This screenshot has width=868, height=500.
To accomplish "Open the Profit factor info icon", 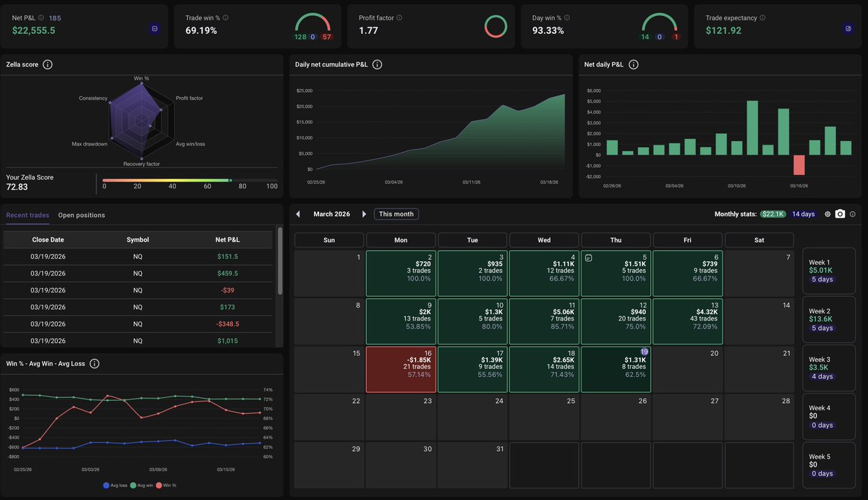I will (x=399, y=17).
